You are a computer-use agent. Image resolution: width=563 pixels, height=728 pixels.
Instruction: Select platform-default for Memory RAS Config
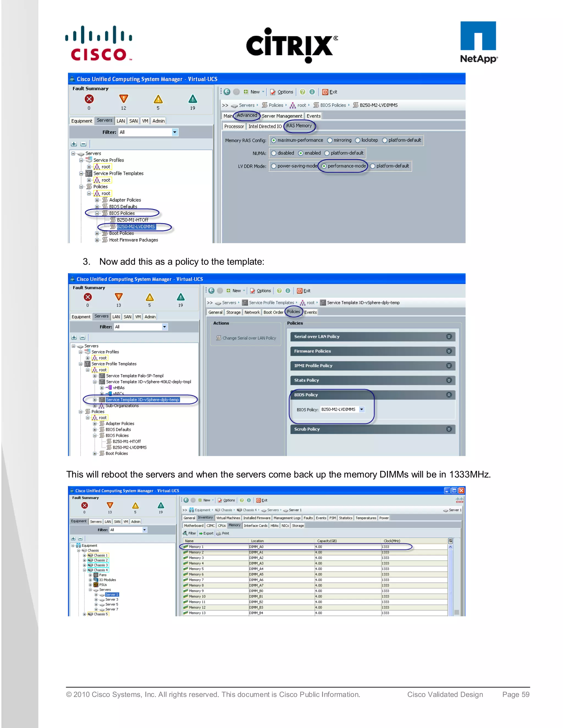(385, 140)
